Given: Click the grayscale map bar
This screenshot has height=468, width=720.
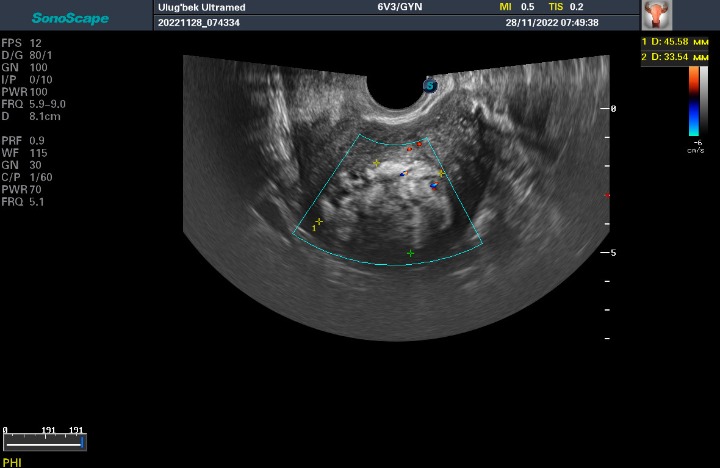Looking at the screenshot, I should point(704,98).
